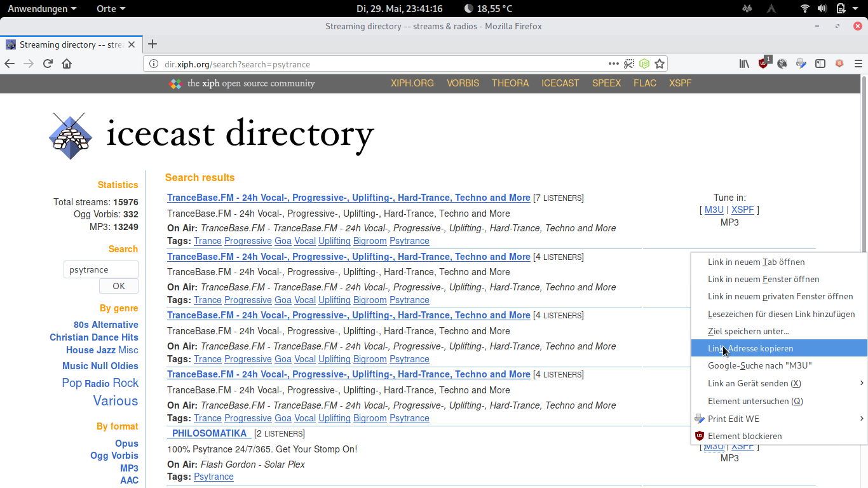Expand Print Edit WE submenu arrow
868x488 pixels.
pyautogui.click(x=862, y=418)
